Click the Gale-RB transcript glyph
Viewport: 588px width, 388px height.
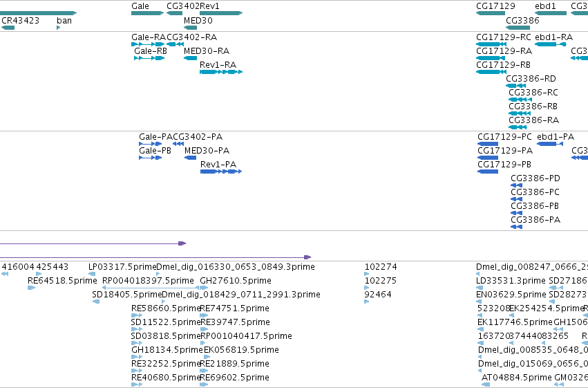(149, 58)
